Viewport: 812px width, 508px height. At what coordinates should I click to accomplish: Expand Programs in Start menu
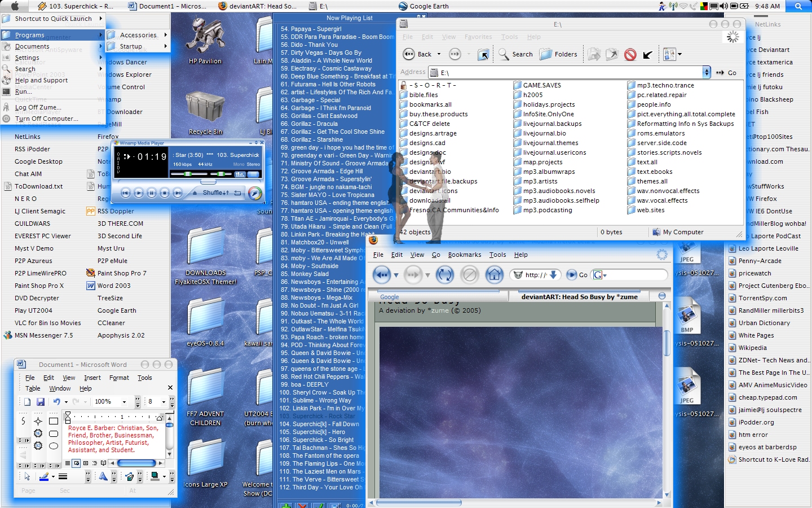tap(53, 35)
